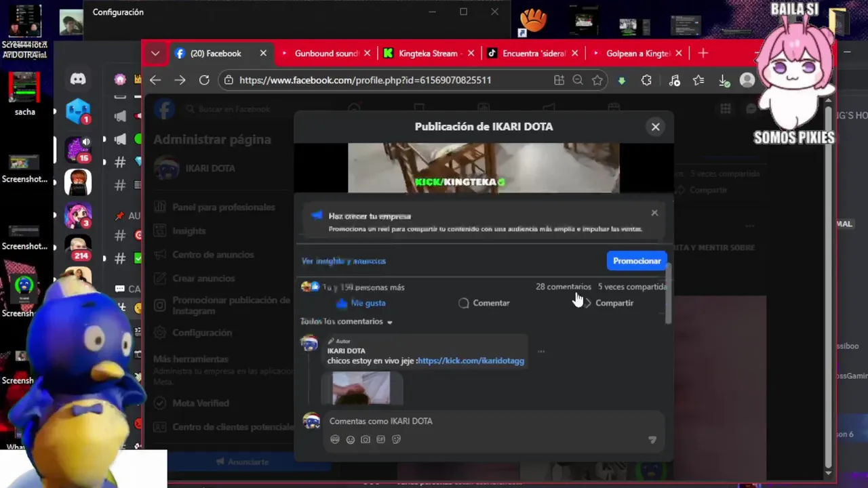Click the Discord home logo icon
868x488 pixels.
78,79
